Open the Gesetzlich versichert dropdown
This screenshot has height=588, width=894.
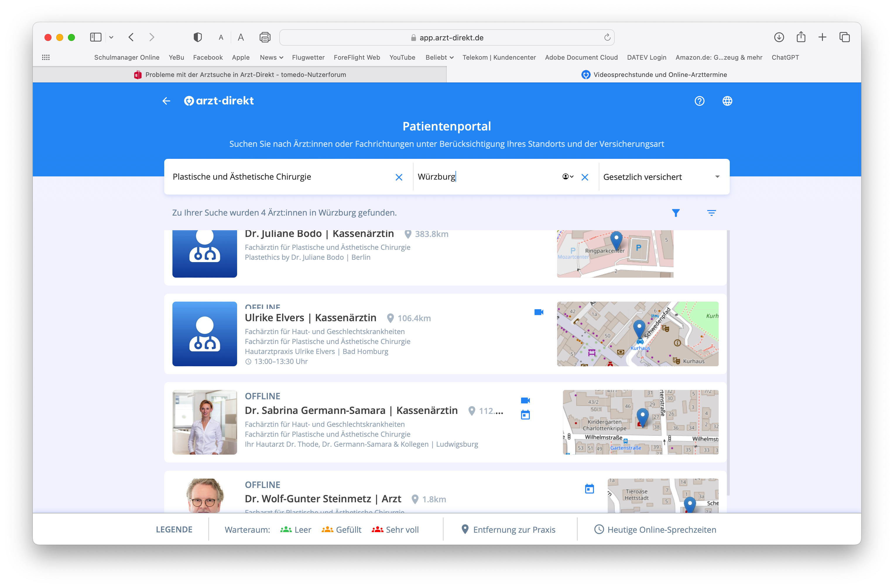click(x=662, y=177)
